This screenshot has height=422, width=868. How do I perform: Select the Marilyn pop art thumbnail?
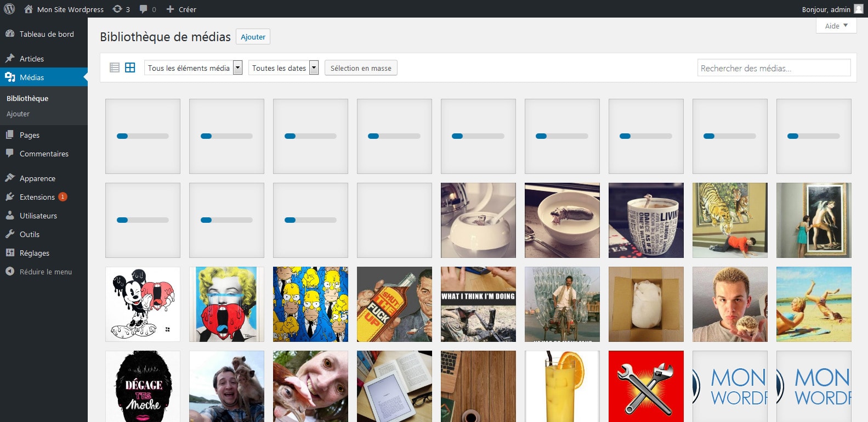[226, 304]
